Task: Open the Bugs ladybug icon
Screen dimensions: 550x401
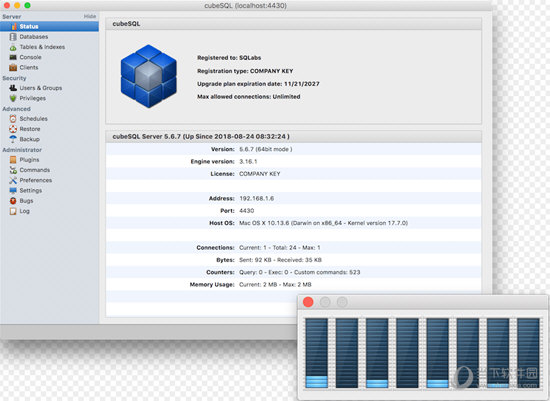Action: point(13,201)
